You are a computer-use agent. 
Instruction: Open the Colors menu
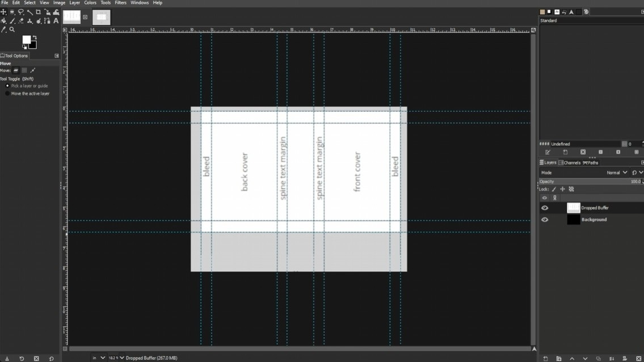click(x=90, y=3)
